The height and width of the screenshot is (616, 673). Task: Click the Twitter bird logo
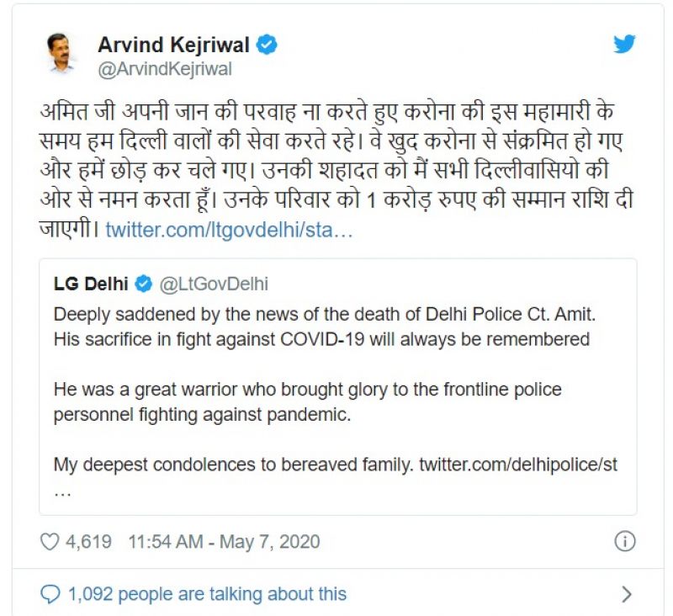click(624, 45)
